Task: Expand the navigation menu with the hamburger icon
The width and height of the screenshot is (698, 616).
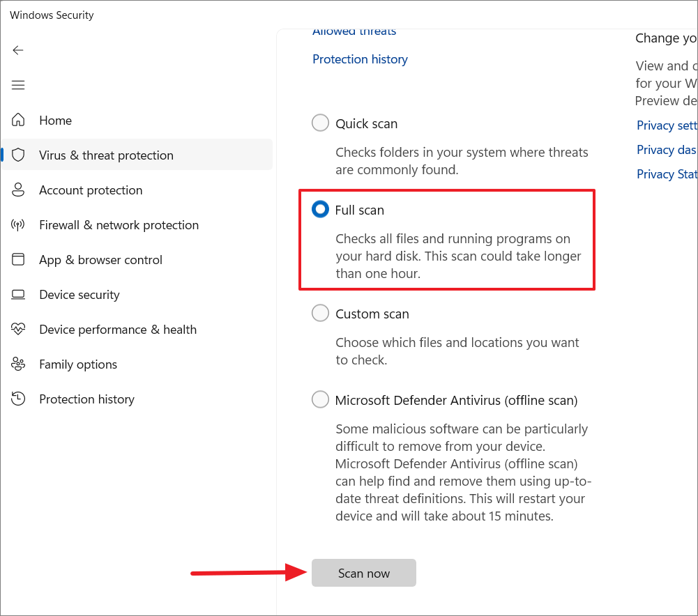Action: point(17,84)
